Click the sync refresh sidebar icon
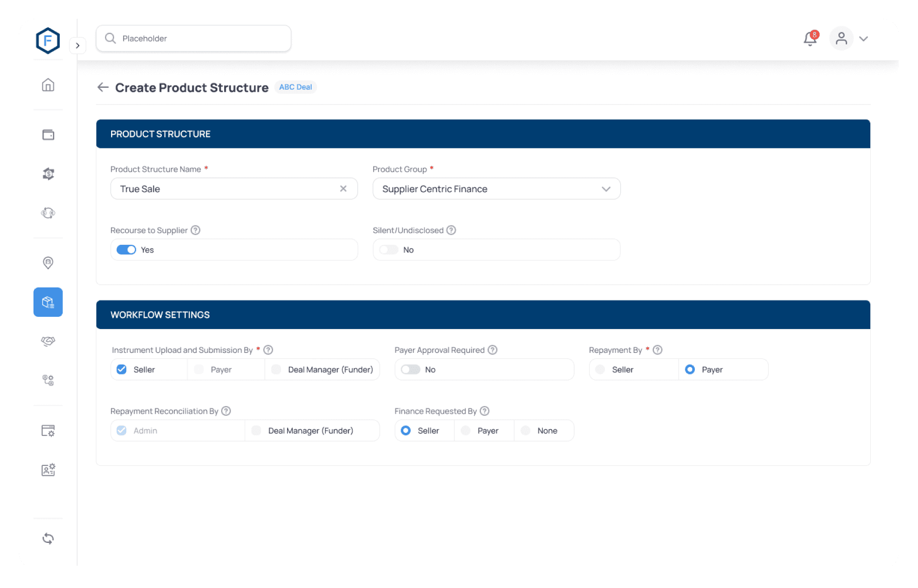 pos(48,538)
